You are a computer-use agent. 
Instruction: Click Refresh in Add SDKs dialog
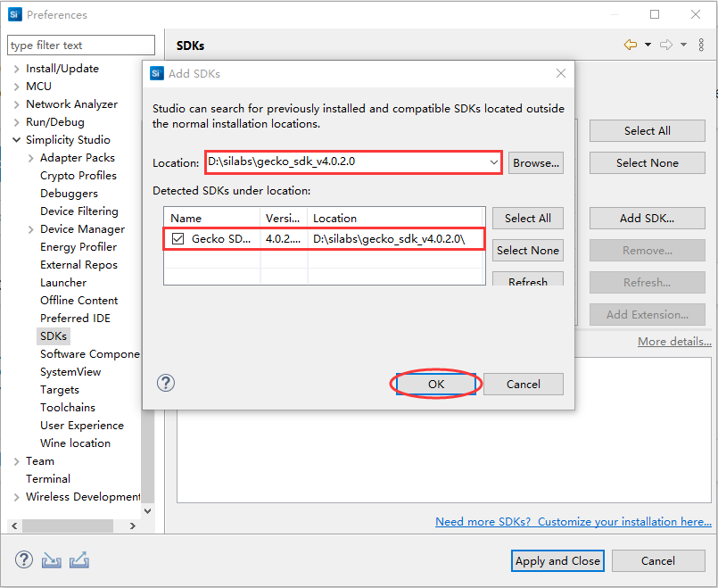527,279
